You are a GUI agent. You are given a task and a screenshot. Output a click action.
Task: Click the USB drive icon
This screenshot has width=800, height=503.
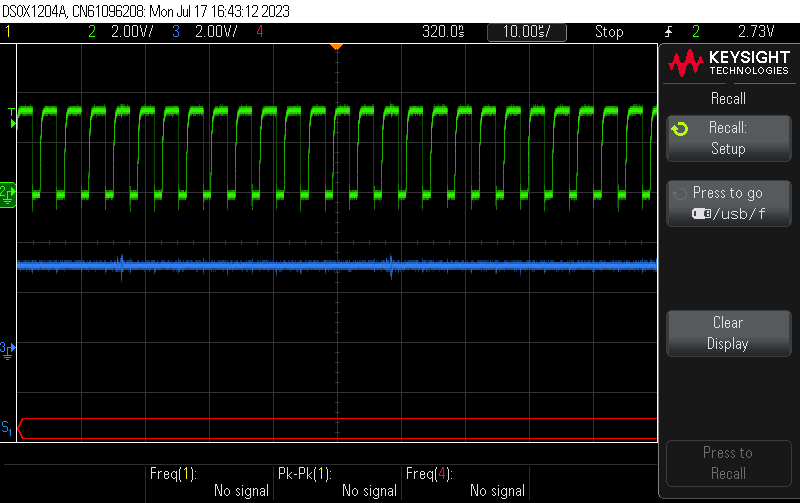(x=702, y=213)
